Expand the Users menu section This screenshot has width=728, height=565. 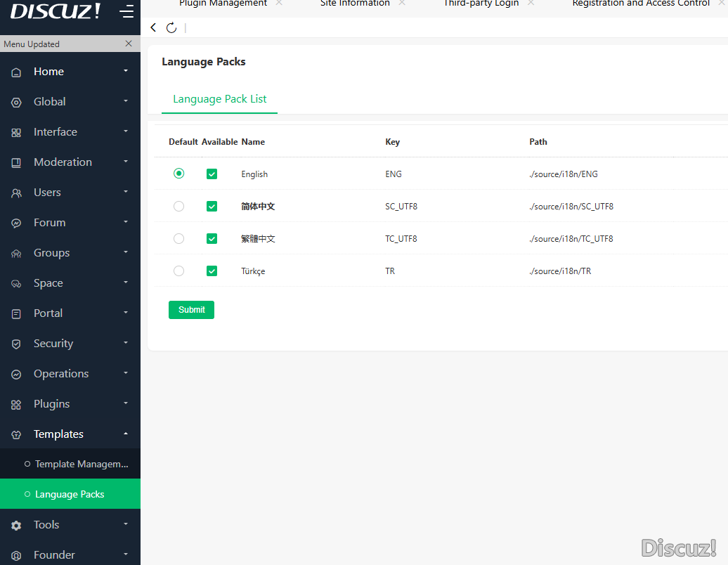point(70,193)
